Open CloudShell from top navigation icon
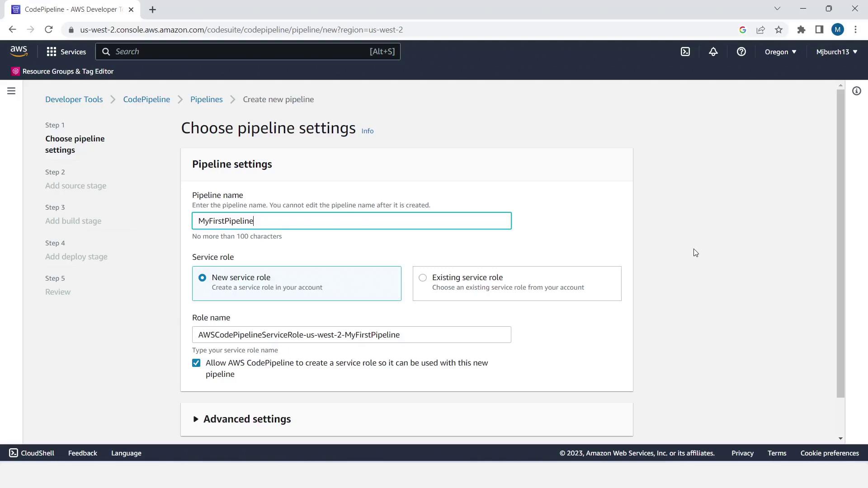This screenshot has width=868, height=488. [685, 52]
